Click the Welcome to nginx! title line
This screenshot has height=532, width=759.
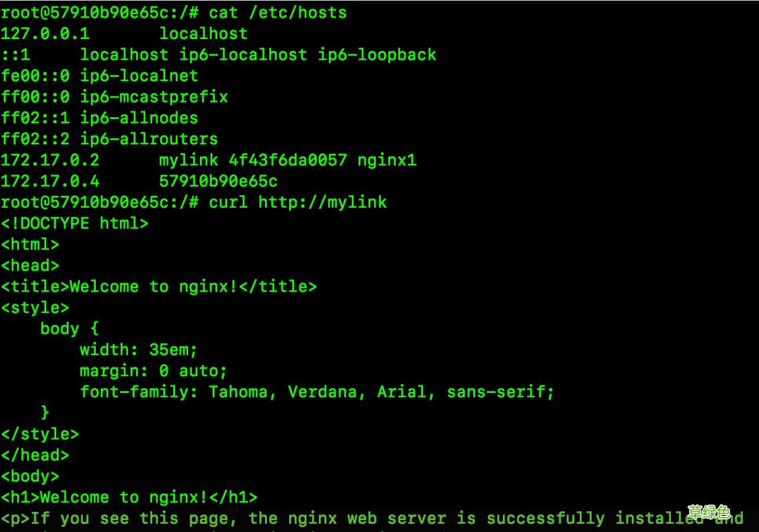pos(159,287)
